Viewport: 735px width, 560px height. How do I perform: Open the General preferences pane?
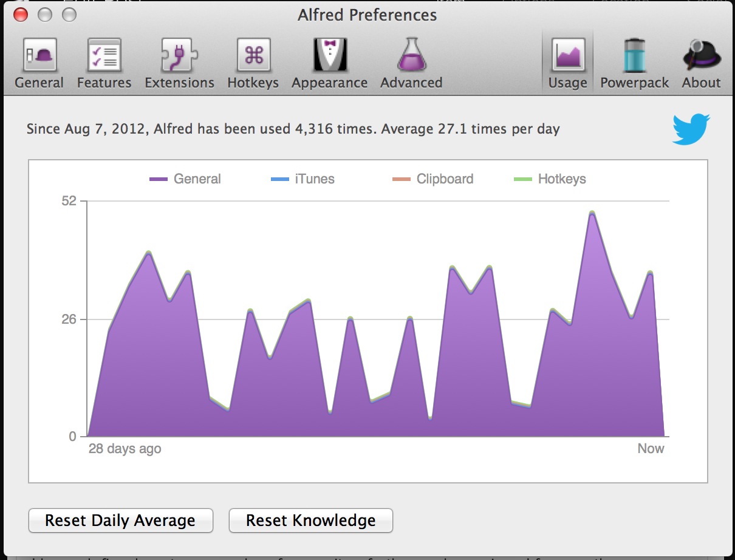39,64
